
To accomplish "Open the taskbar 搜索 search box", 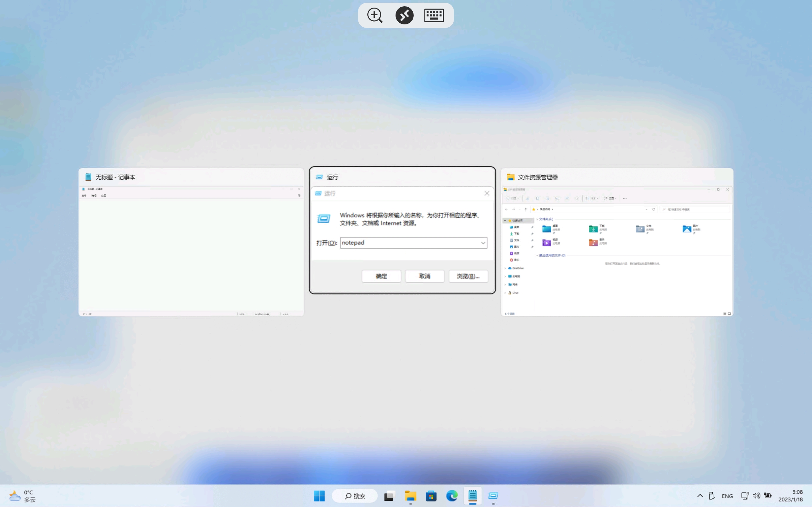I will click(355, 496).
